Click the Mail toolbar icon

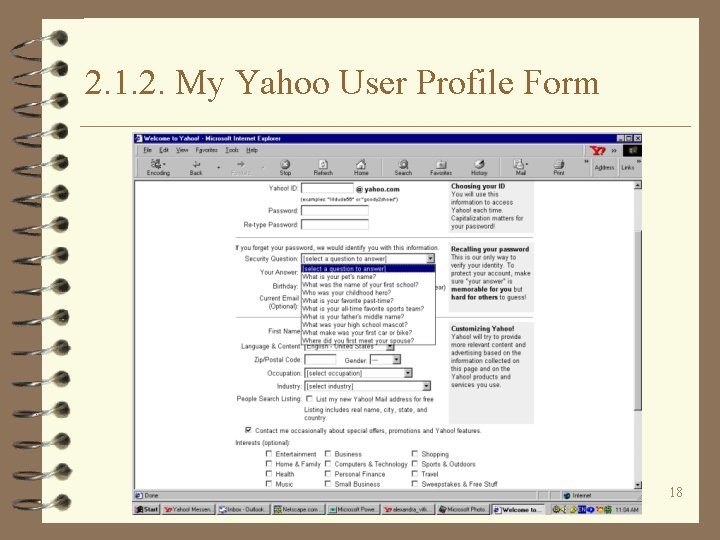520,168
